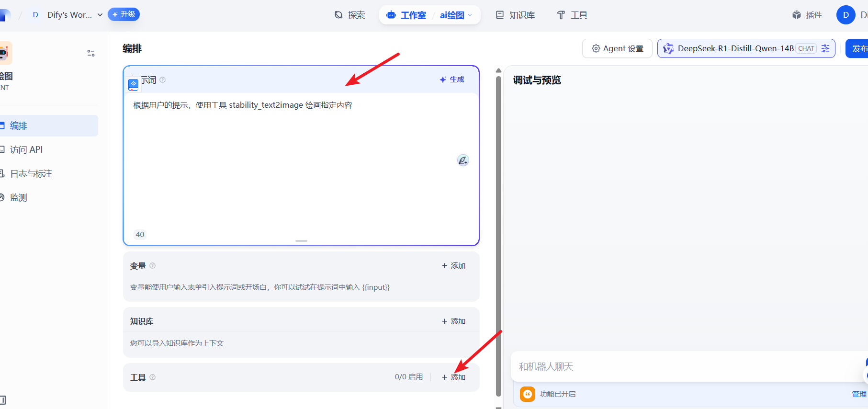The height and width of the screenshot is (409, 868).
Task: Click 添加 in the 工具 section
Action: [453, 377]
